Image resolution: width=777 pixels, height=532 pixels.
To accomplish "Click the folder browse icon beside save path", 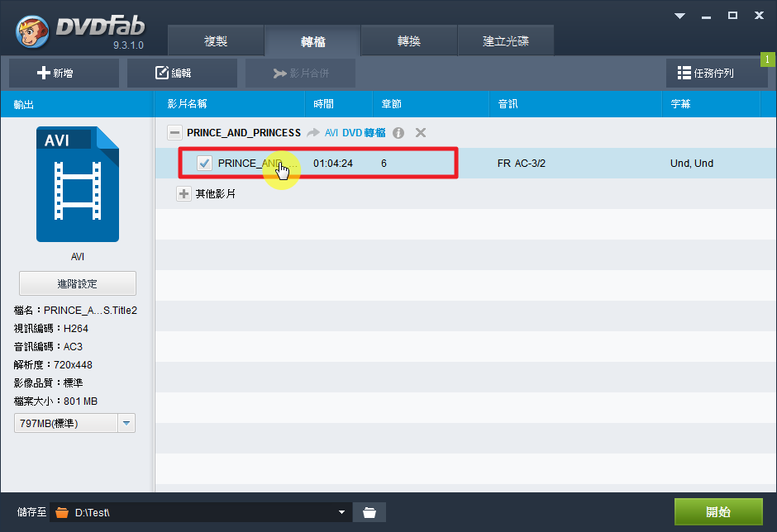I will [x=369, y=512].
